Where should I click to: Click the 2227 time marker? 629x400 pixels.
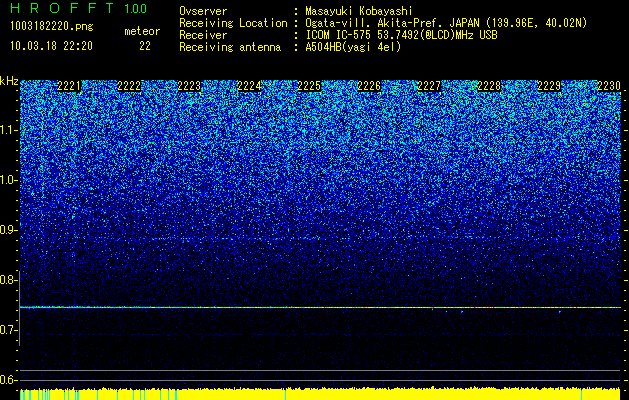click(429, 86)
